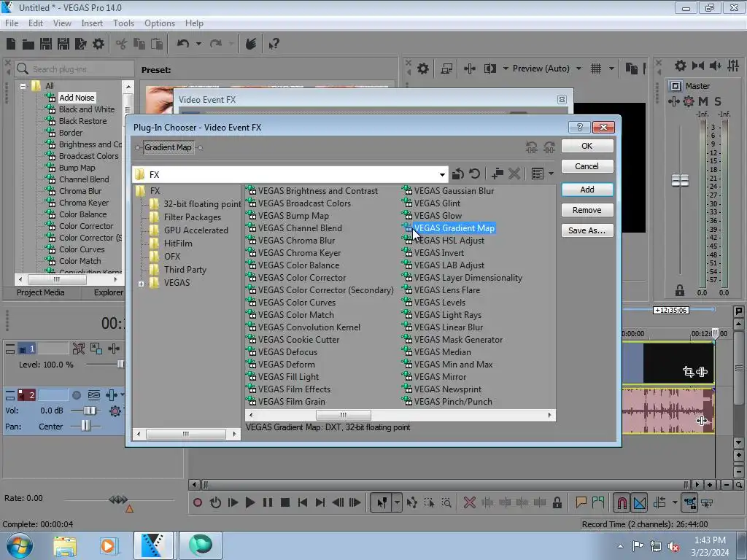Click the Cut scissors icon

[x=122, y=44]
